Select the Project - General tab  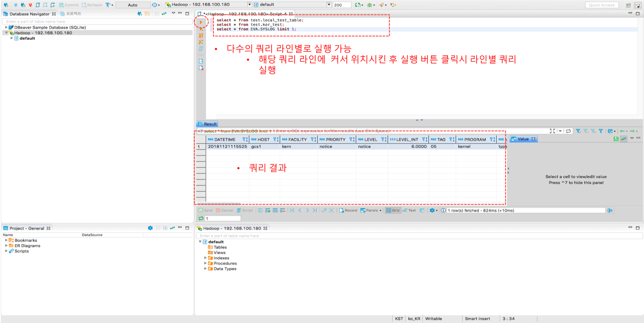tap(26, 228)
